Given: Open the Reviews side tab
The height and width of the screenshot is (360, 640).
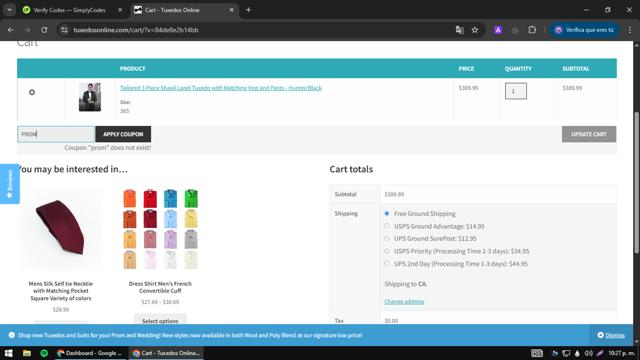Looking at the screenshot, I should pos(9,184).
